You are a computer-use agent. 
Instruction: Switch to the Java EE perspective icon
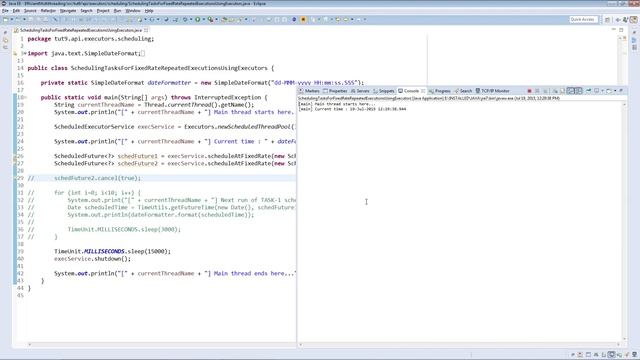[x=633, y=19]
